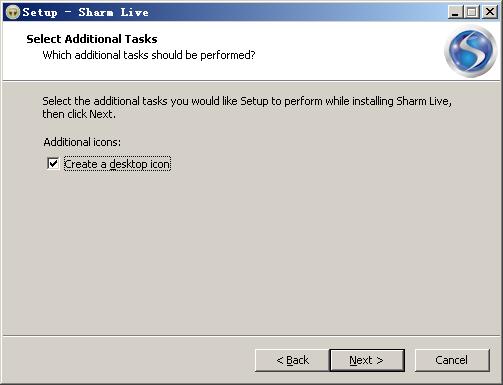Viewport: 503px width, 385px height.
Task: Go back with the Back button
Action: (x=292, y=360)
